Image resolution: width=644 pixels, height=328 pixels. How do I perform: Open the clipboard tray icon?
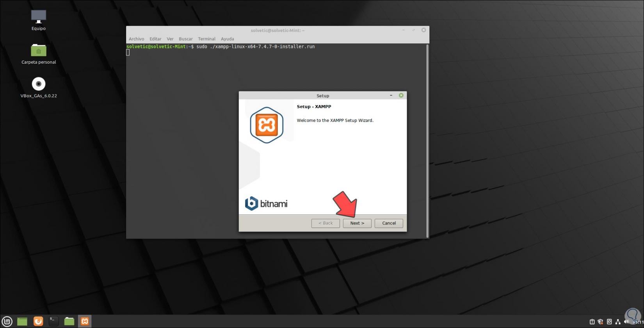coord(592,322)
